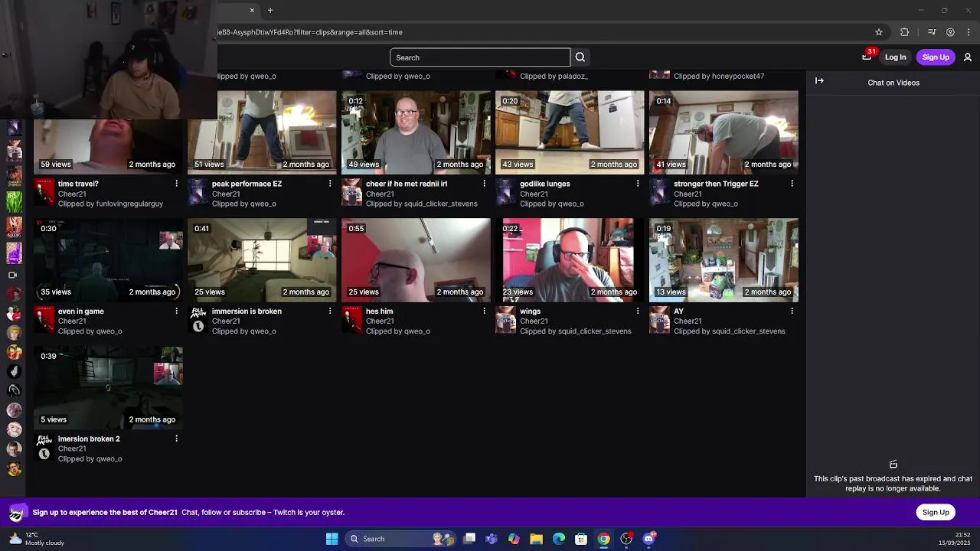Play the 'peak performace EZ' clip thumbnail
Viewport: 980px width, 551px height.
[x=262, y=132]
